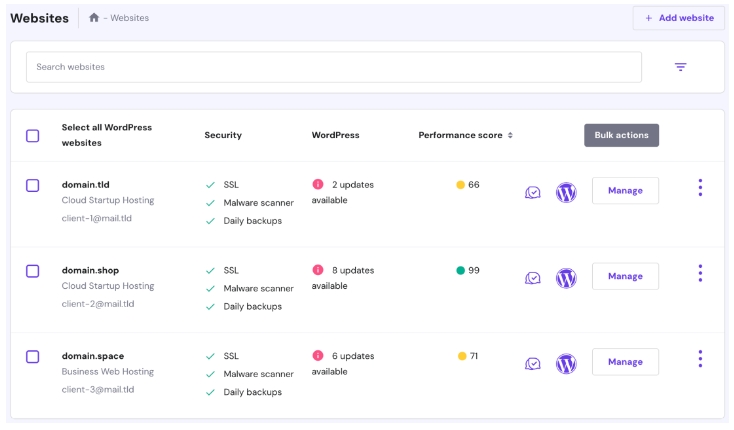Click the dashboard icon for domain.tld

coord(533,192)
